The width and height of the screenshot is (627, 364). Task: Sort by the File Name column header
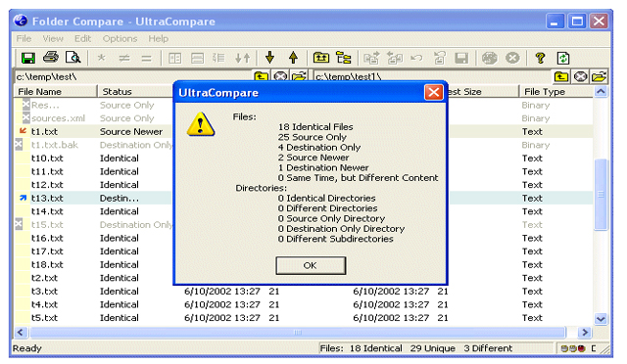(56, 92)
